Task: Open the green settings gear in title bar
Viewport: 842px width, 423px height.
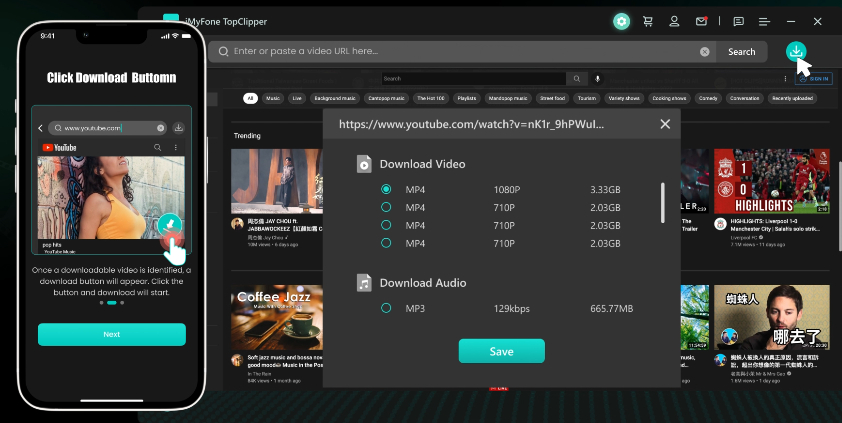Action: click(x=621, y=21)
